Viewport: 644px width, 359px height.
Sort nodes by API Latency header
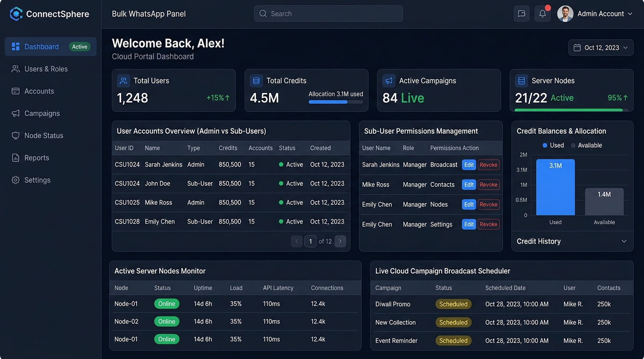(x=278, y=288)
